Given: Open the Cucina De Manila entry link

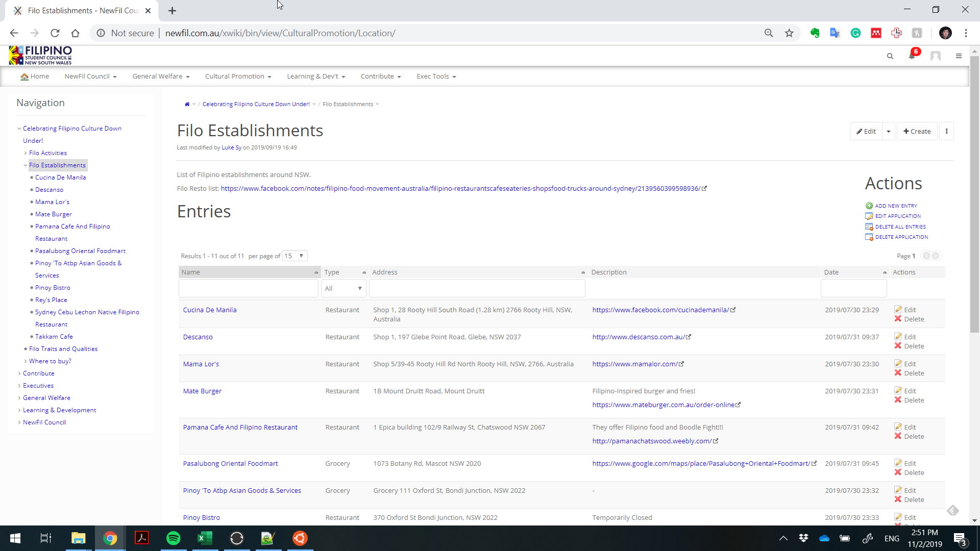Looking at the screenshot, I should 210,310.
